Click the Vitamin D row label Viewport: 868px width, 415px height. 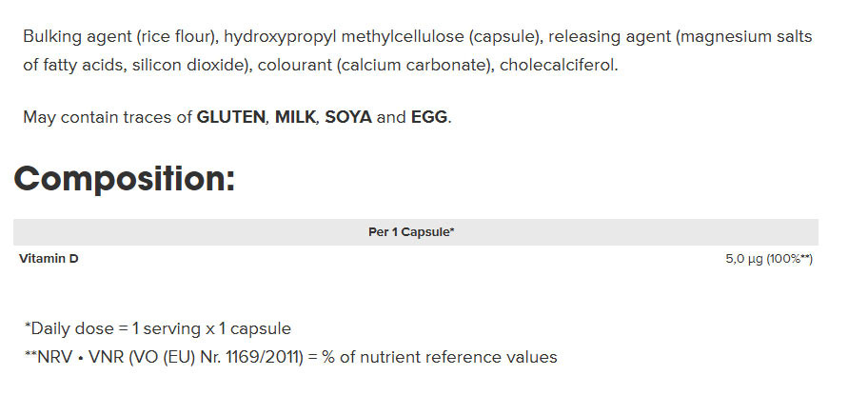click(49, 258)
